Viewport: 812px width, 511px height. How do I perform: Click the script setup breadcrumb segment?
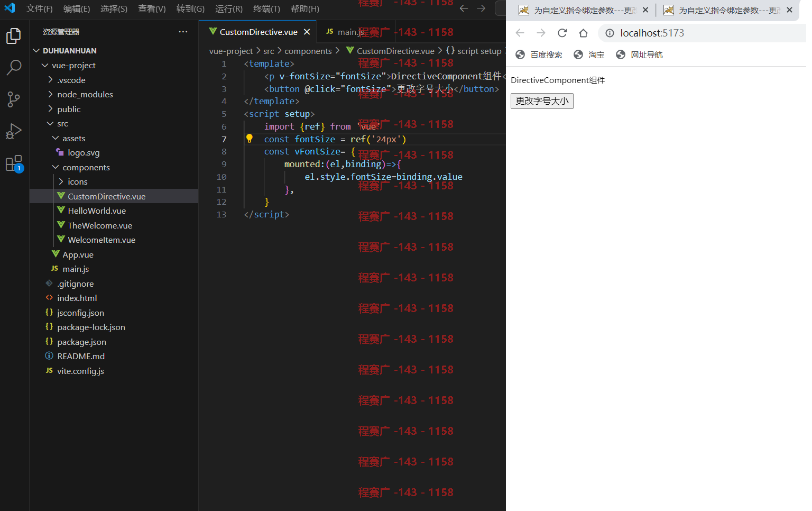tap(474, 51)
